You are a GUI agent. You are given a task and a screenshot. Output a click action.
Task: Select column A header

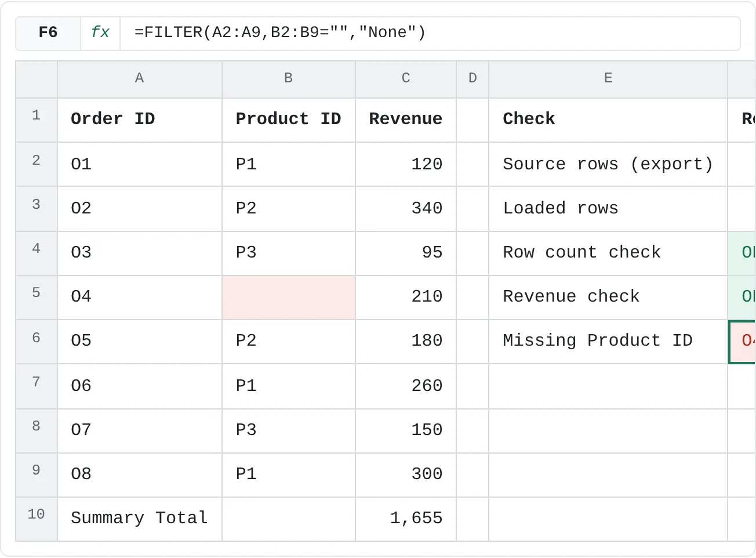click(140, 79)
